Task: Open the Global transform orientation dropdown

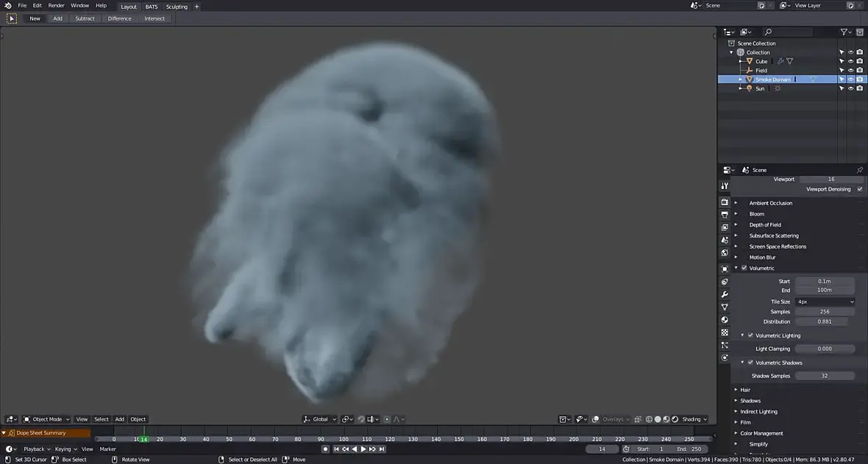Action: (320, 419)
